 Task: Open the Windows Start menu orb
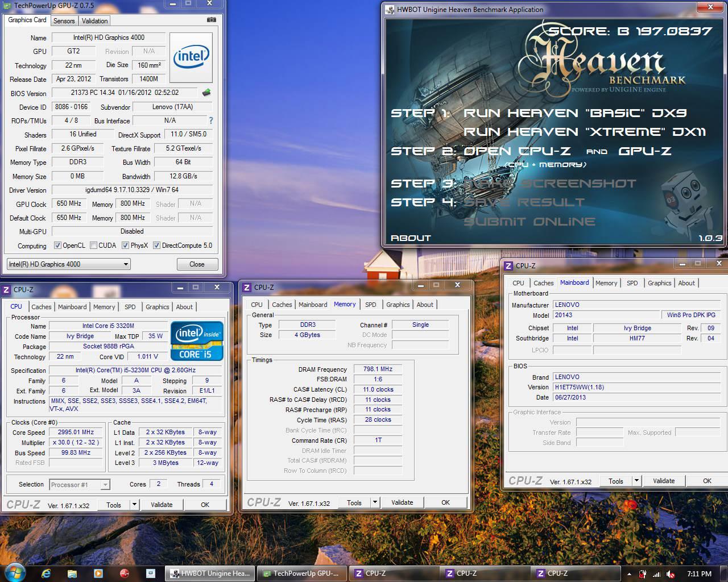[15, 573]
